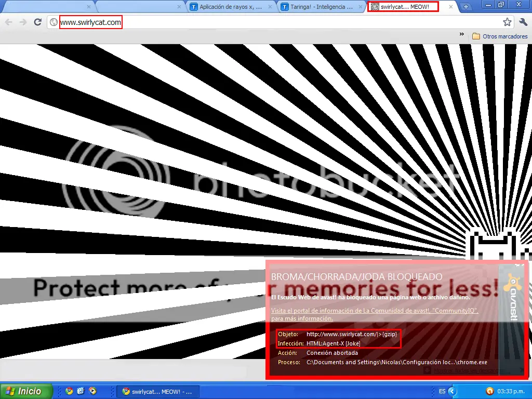Click the avast! logo in the alert popup
The height and width of the screenshot is (399, 532).
pyautogui.click(x=512, y=298)
